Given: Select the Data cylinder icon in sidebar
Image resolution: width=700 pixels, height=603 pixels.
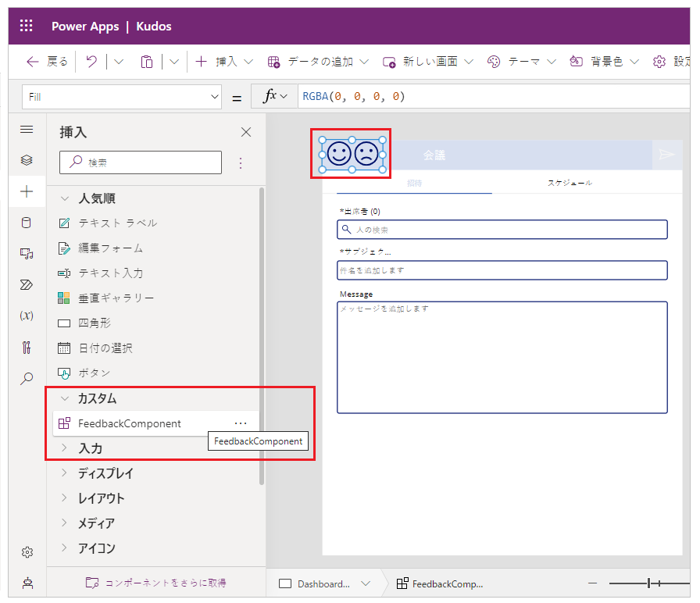Looking at the screenshot, I should [x=27, y=223].
